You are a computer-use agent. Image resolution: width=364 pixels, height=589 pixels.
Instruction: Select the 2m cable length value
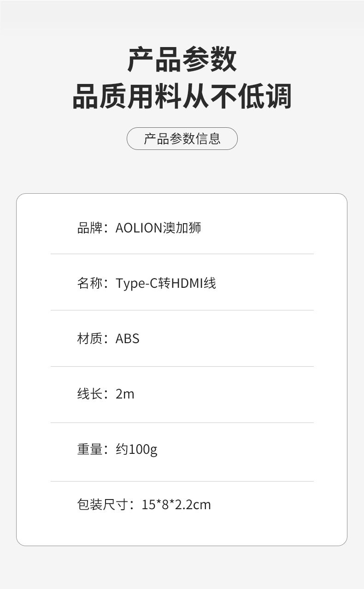125,394
